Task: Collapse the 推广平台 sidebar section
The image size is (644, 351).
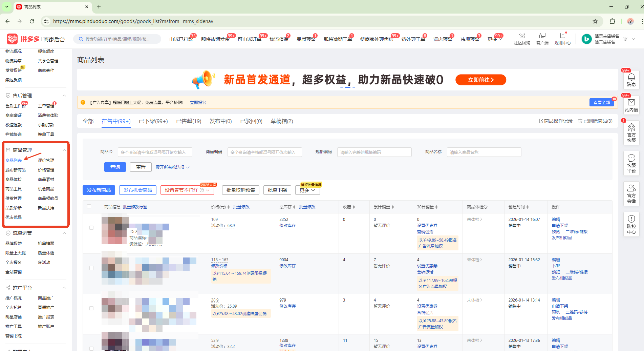Action: coord(64,288)
